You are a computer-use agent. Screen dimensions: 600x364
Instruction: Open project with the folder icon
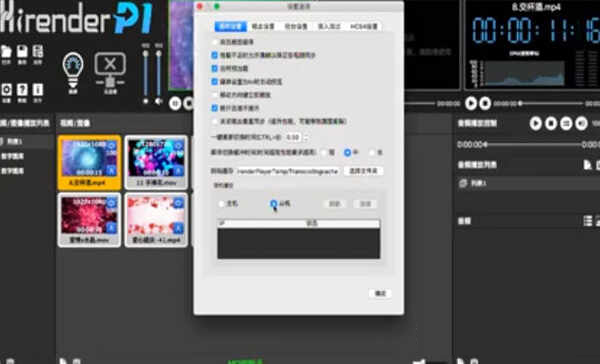[x=6, y=51]
